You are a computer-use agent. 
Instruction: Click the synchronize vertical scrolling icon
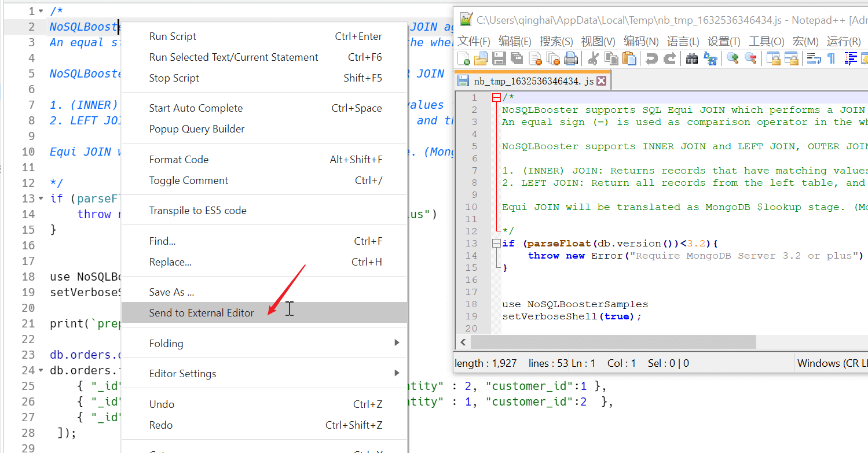point(773,58)
